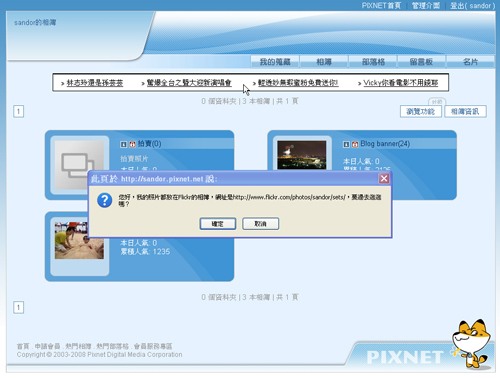500x378 pixels.
Task: Open the 我的蒐藏 tab
Action: click(275, 62)
